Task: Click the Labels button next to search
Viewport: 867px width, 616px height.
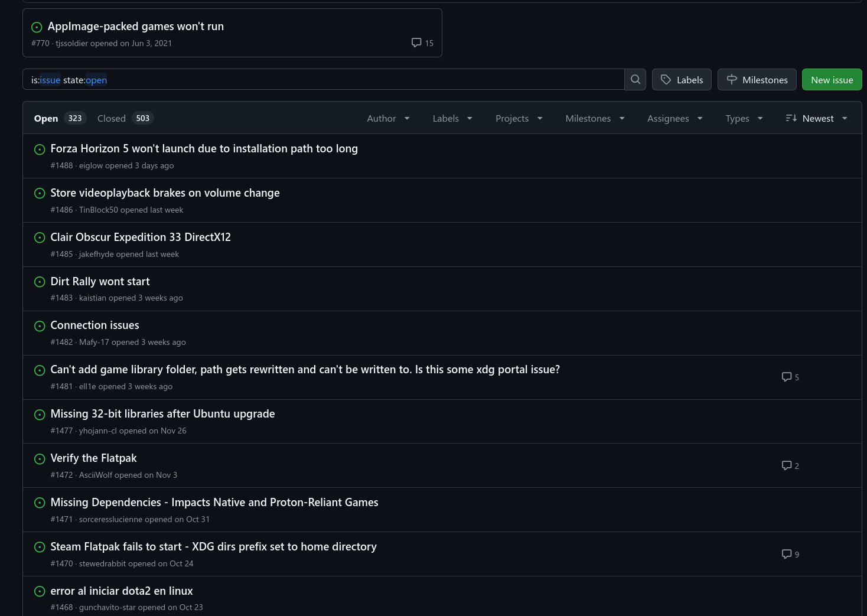Action: (x=682, y=80)
